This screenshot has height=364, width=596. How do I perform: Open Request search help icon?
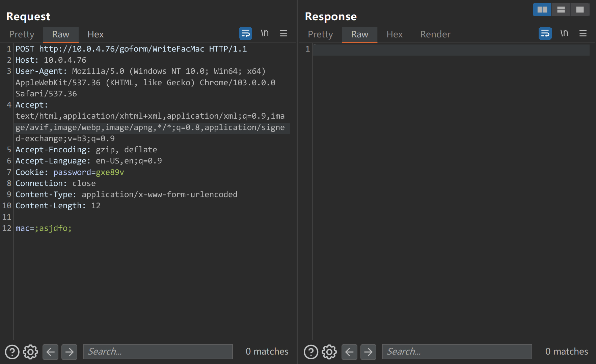[x=12, y=352]
